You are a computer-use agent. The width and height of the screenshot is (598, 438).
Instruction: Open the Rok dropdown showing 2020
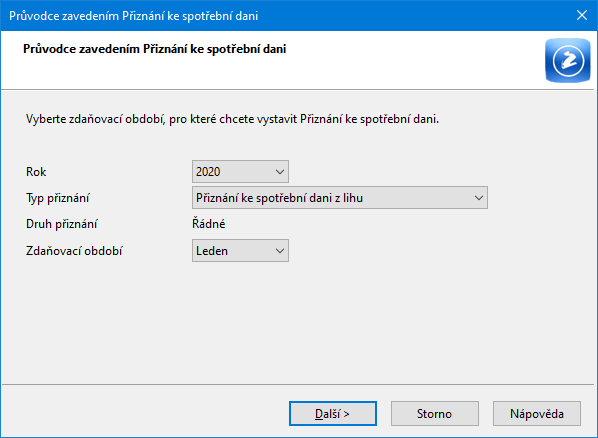click(x=240, y=171)
